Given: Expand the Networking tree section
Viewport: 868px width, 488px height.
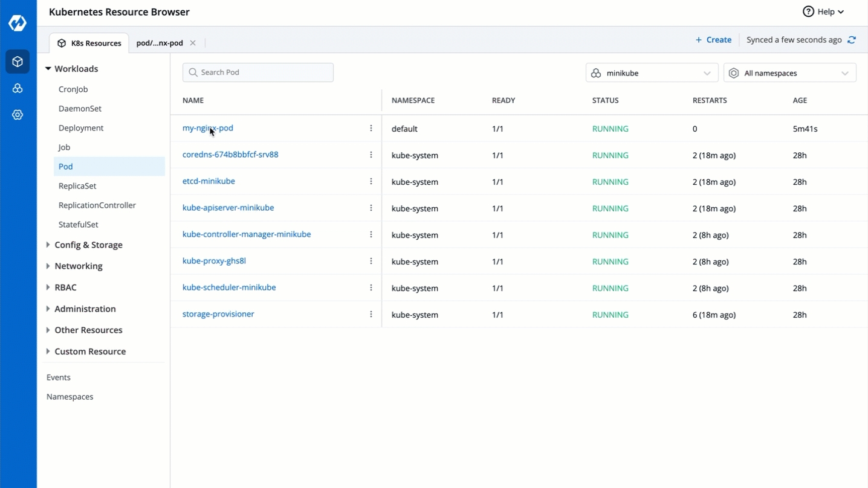Looking at the screenshot, I should pos(78,266).
